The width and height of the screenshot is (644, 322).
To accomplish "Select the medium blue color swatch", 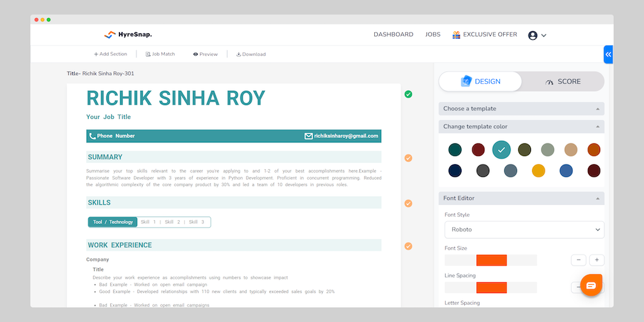I will pyautogui.click(x=566, y=171).
